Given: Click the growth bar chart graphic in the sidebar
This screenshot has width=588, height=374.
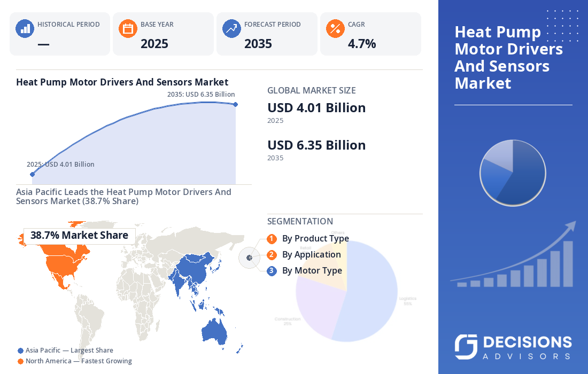Looking at the screenshot, I should [513, 255].
